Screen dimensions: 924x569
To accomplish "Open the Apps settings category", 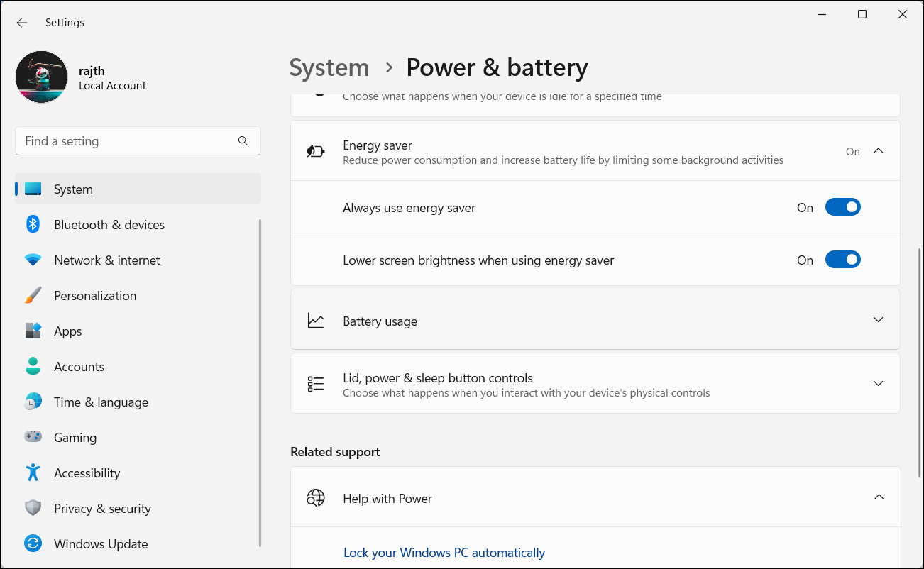I will tap(68, 331).
